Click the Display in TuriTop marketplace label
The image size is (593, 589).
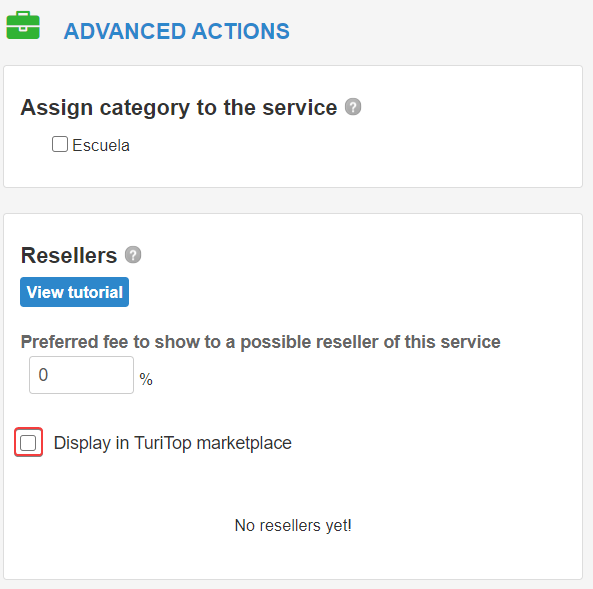[172, 443]
